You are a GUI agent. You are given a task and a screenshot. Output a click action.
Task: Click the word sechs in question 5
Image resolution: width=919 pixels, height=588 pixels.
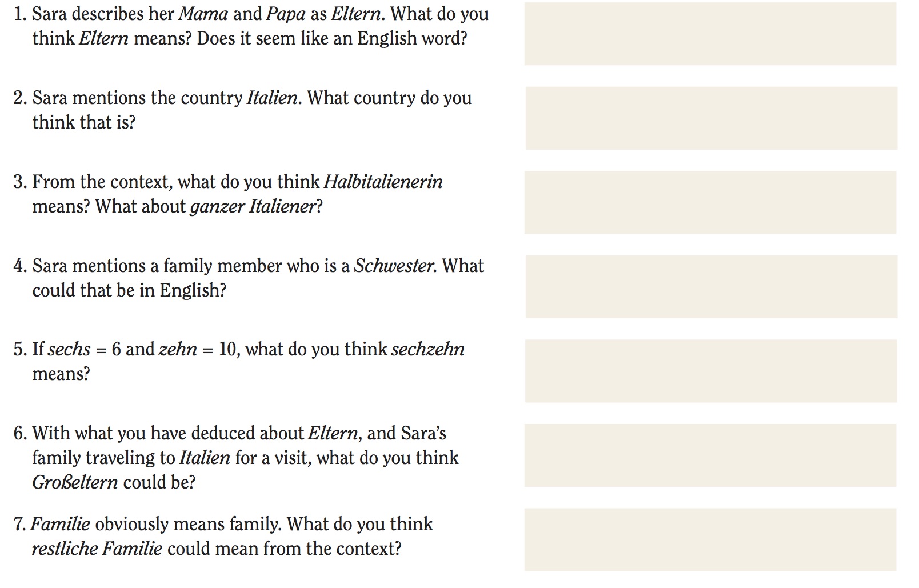[69, 350]
